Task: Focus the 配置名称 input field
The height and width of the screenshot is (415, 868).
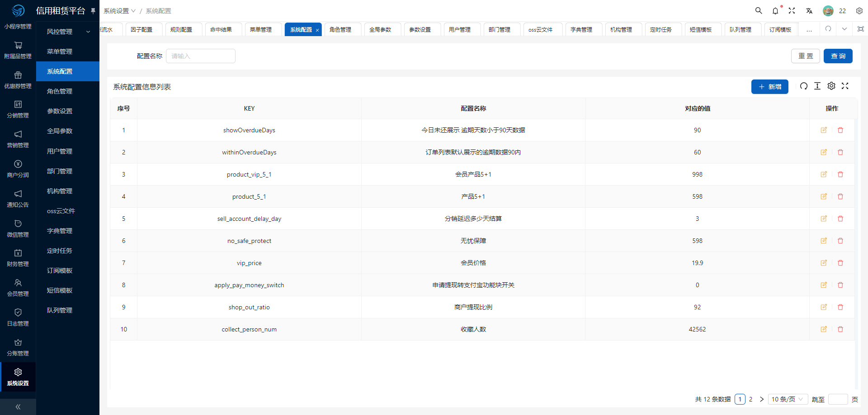Action: [x=201, y=56]
